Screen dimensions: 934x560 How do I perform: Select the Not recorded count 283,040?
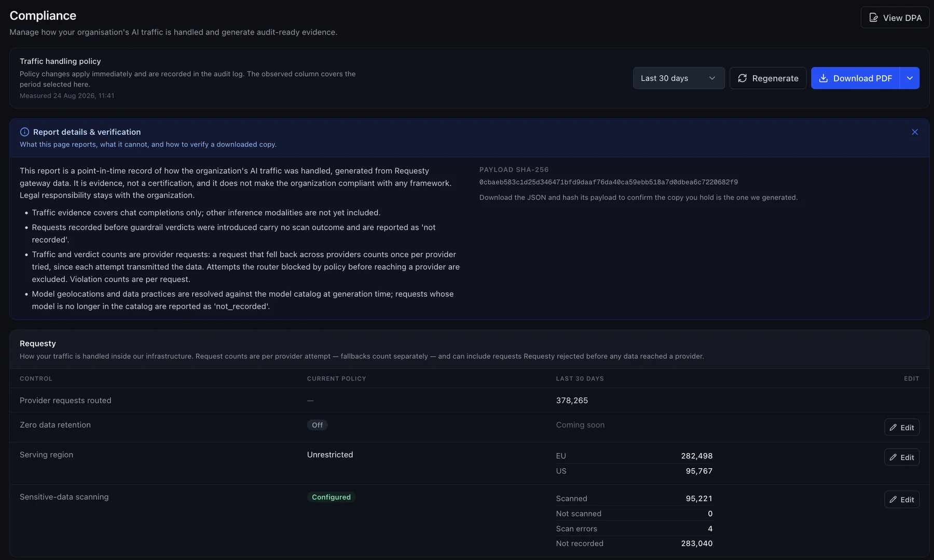click(697, 544)
